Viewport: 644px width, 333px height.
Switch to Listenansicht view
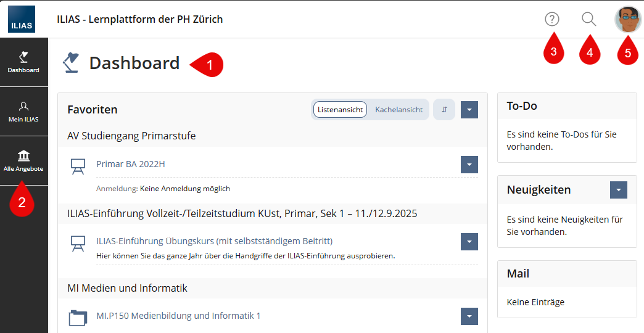pos(341,110)
